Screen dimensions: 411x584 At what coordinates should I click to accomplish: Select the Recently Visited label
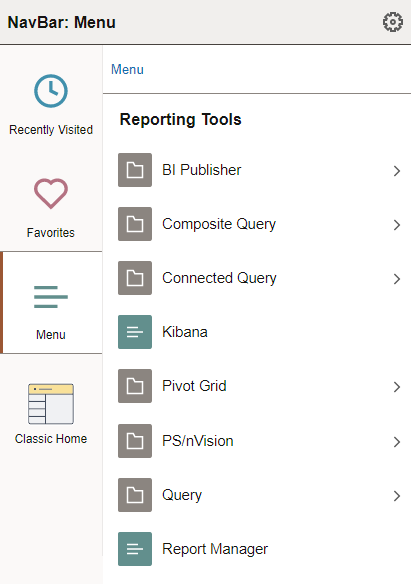51,130
